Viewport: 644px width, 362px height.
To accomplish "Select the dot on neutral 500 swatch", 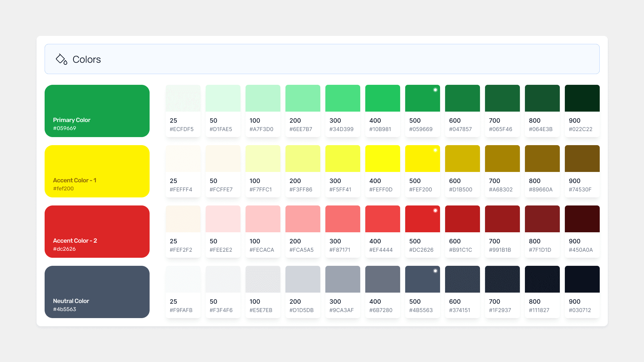I will click(435, 271).
